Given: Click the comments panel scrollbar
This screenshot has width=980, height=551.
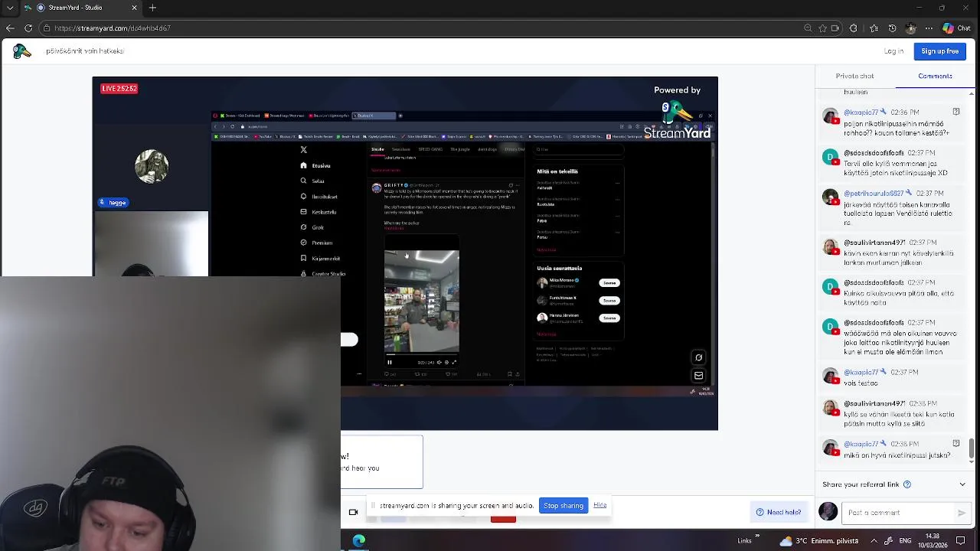Looking at the screenshot, I should tap(972, 449).
